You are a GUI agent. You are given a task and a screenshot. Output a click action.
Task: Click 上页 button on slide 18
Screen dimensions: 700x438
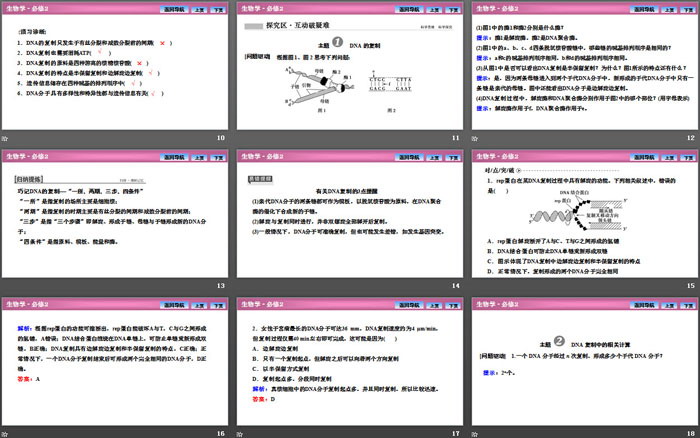[x=669, y=305]
